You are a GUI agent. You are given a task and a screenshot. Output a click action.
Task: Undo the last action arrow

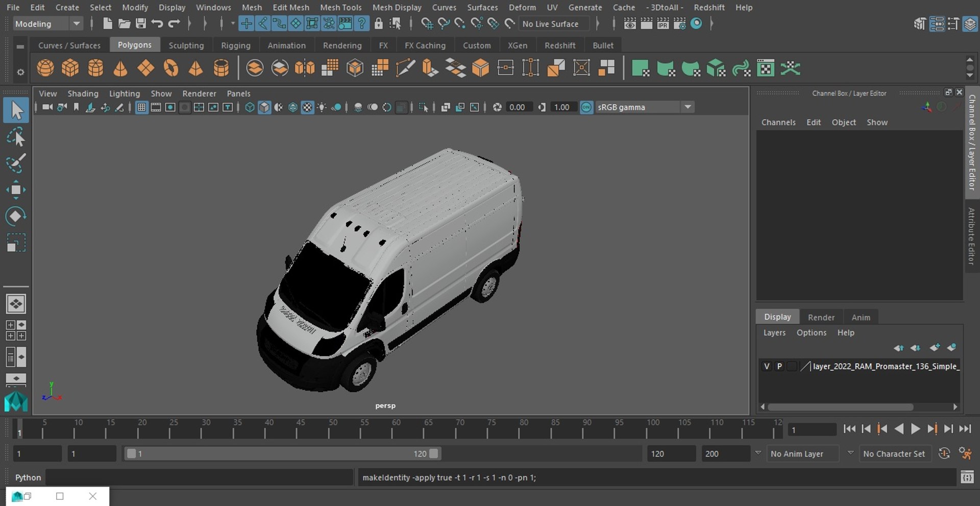click(x=157, y=23)
